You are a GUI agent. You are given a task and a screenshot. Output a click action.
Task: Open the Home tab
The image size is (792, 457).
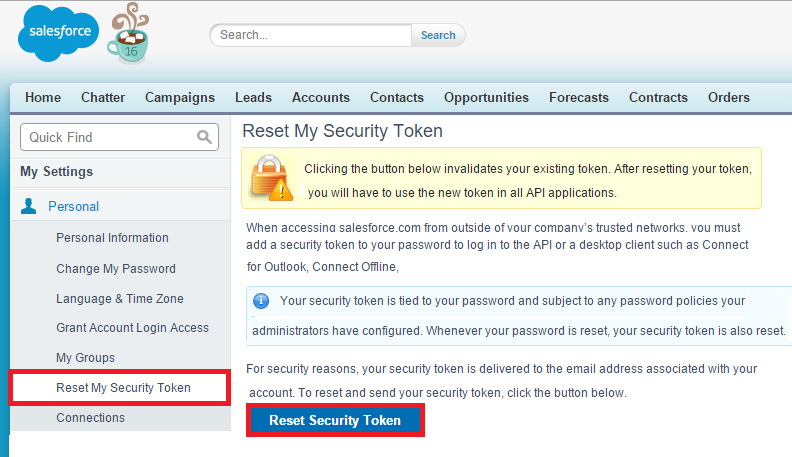(x=43, y=97)
